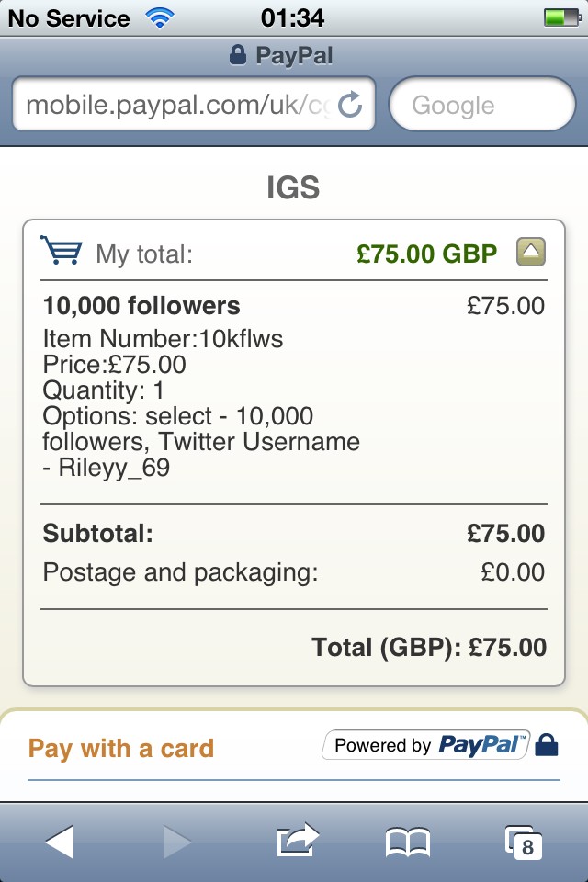Tap the 10,000 followers item title
The height and width of the screenshot is (882, 588).
(141, 305)
